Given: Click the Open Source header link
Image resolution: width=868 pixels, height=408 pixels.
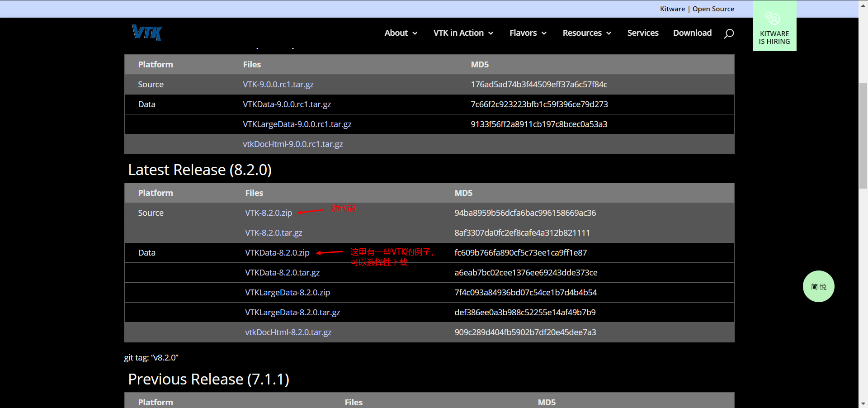Looking at the screenshot, I should [x=713, y=9].
